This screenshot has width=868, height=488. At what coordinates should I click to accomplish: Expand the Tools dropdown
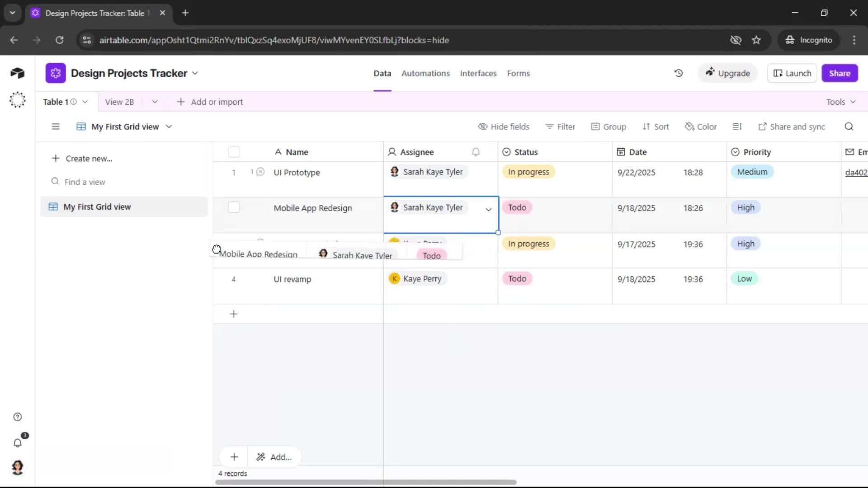click(x=841, y=102)
